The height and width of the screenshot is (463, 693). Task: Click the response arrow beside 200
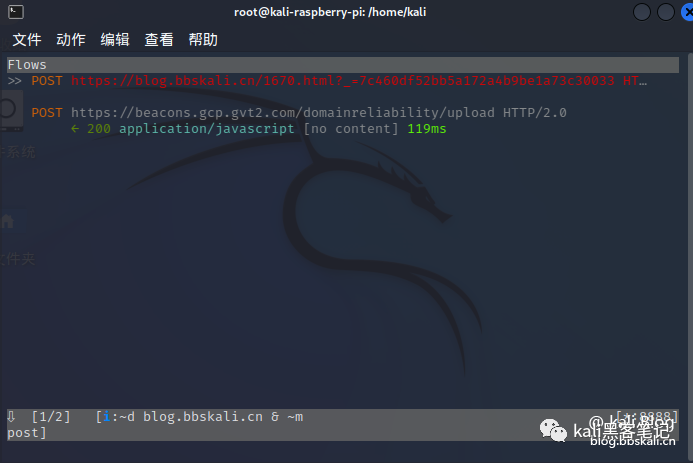click(75, 129)
